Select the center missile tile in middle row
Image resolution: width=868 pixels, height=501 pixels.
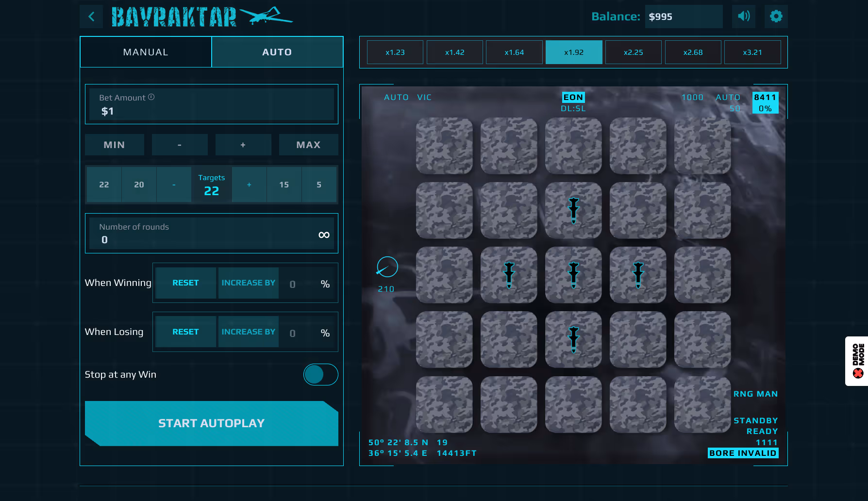click(573, 275)
